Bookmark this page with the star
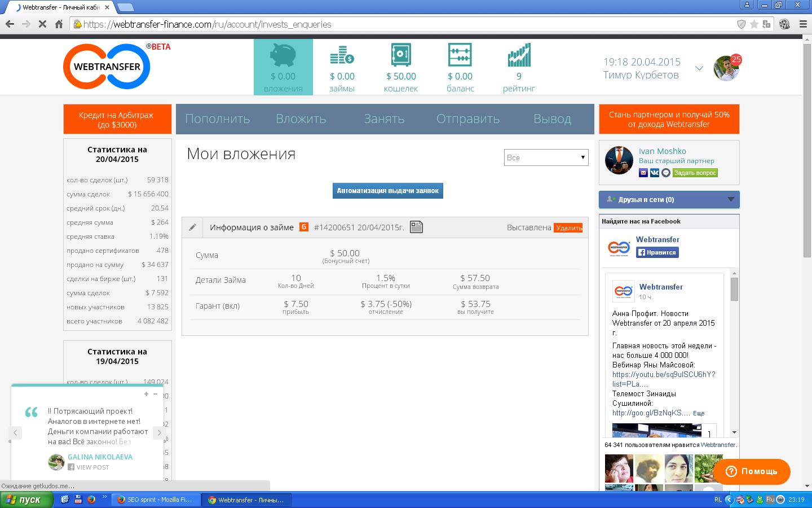 coord(754,24)
